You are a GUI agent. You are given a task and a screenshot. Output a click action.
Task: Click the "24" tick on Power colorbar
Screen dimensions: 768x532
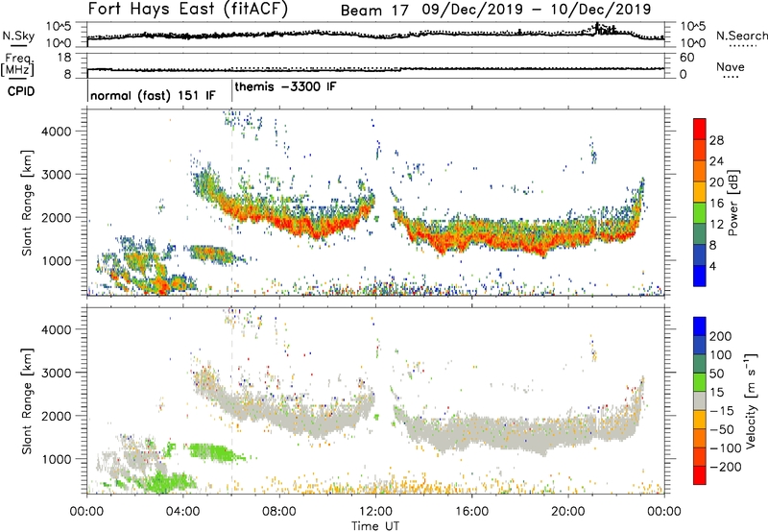pos(716,161)
